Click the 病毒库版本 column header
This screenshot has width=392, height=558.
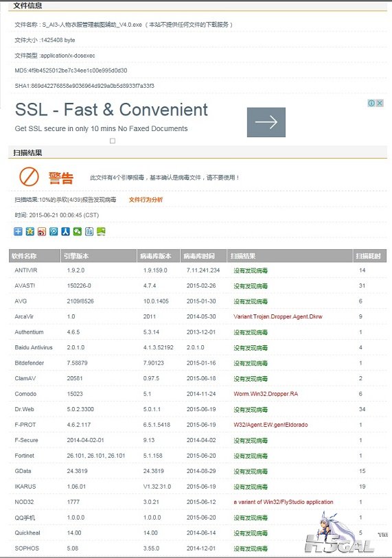coord(159,256)
